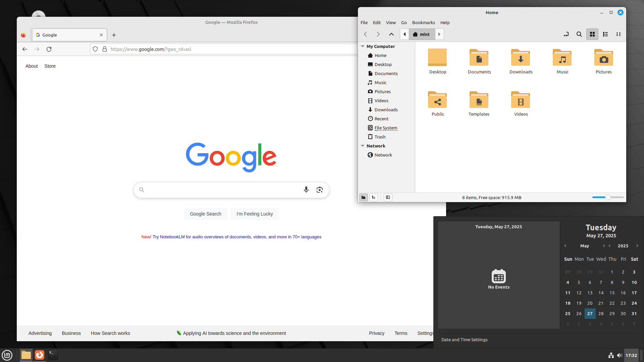644x362 pixels.
Task: Toggle location entry icon in file manager toolbar
Action: pyautogui.click(x=566, y=34)
